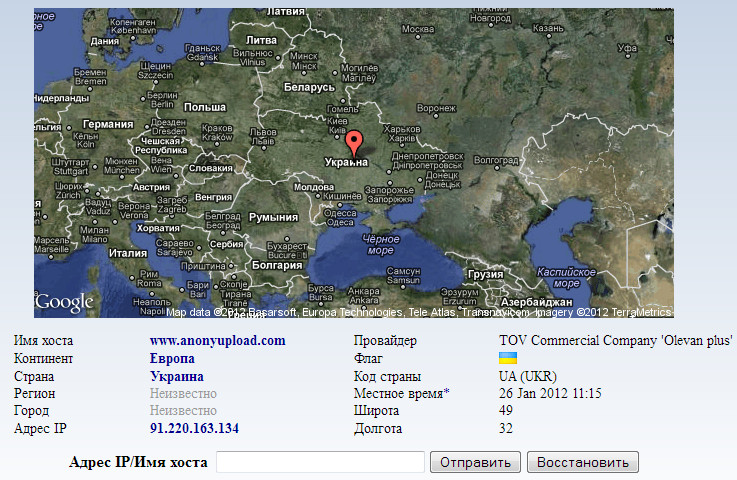Click the latitude value 49

pyautogui.click(x=506, y=410)
